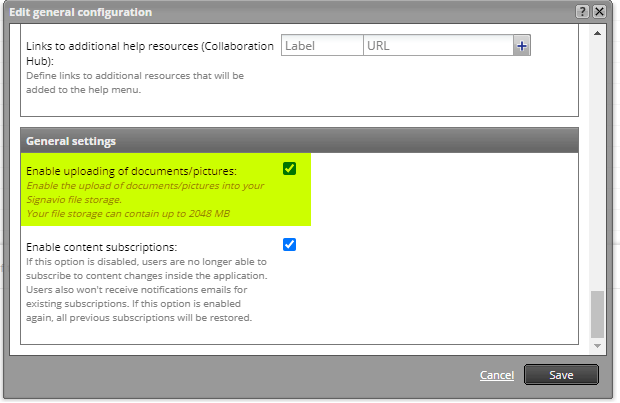Cancel the configuration changes
The height and width of the screenshot is (403, 620).
[x=497, y=375]
